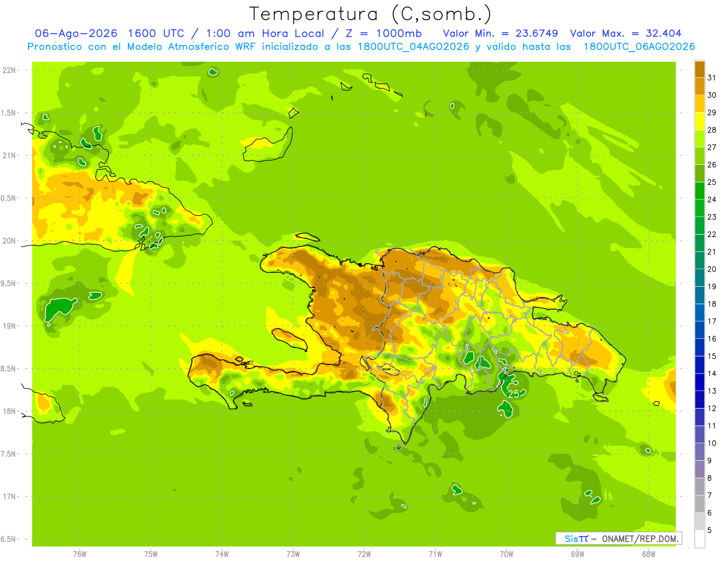This screenshot has height=562, width=728.
Task: Click the '19N' latitude label
Action: pyautogui.click(x=9, y=326)
